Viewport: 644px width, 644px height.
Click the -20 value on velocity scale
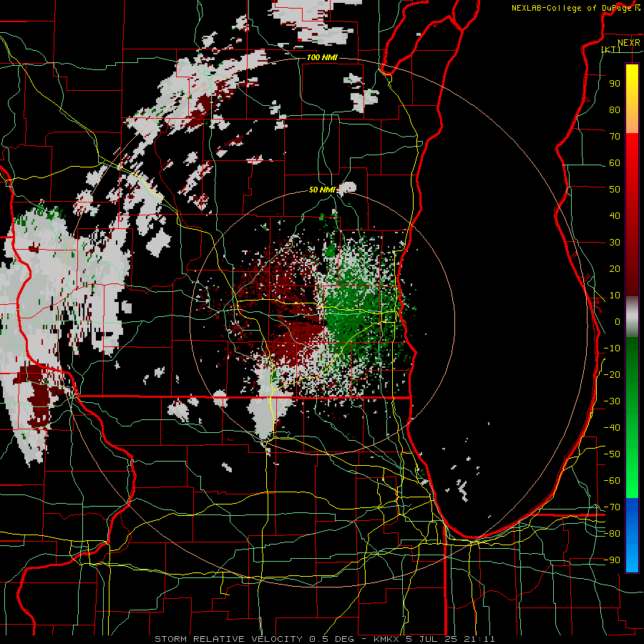(x=612, y=374)
